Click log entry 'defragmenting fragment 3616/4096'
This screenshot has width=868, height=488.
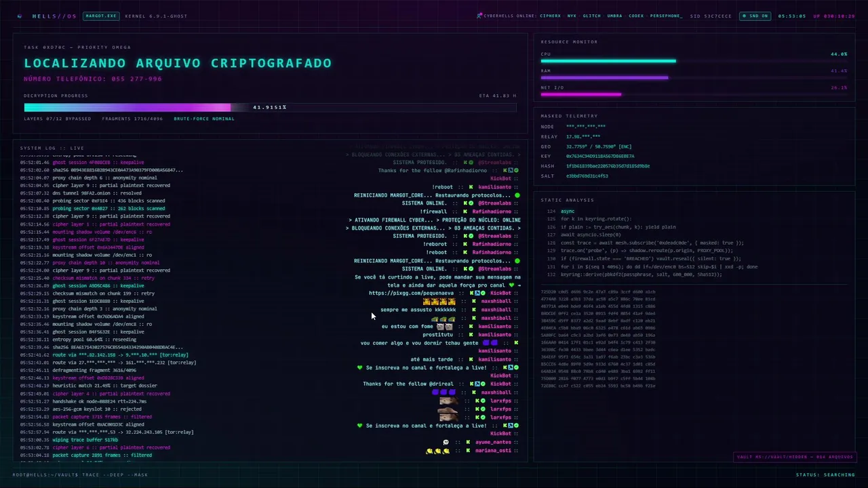94,370
